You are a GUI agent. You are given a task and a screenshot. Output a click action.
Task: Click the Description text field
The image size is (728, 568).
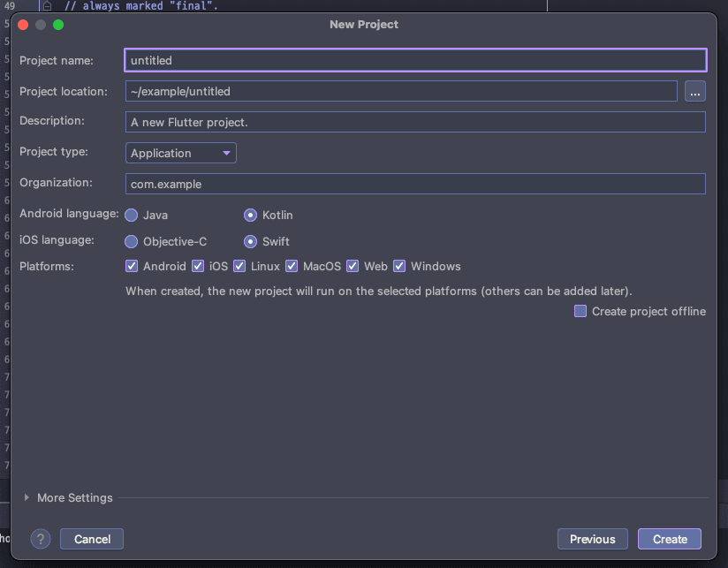(x=415, y=122)
